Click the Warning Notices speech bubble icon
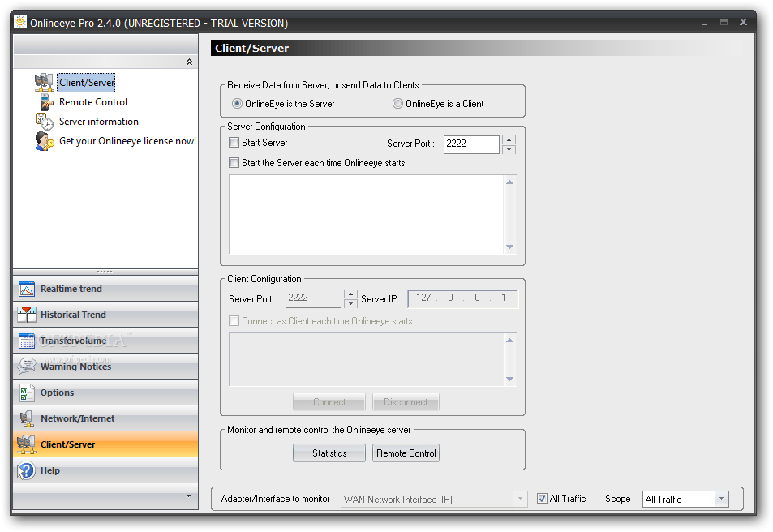Image resolution: width=773 pixels, height=532 pixels. (27, 367)
